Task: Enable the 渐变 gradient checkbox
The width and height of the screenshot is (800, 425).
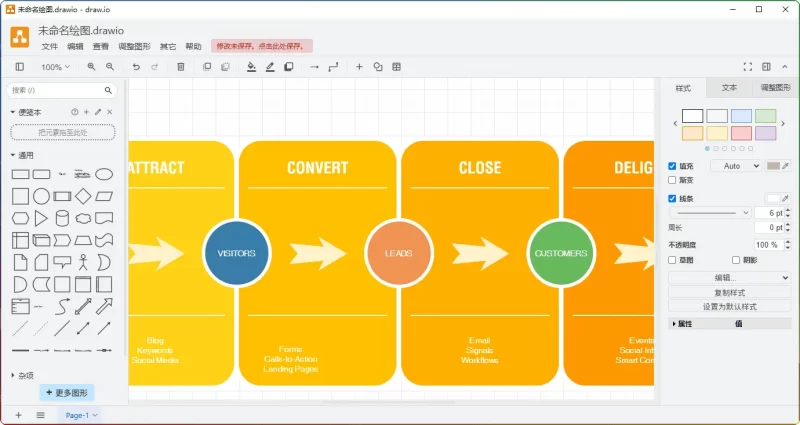Action: click(672, 181)
